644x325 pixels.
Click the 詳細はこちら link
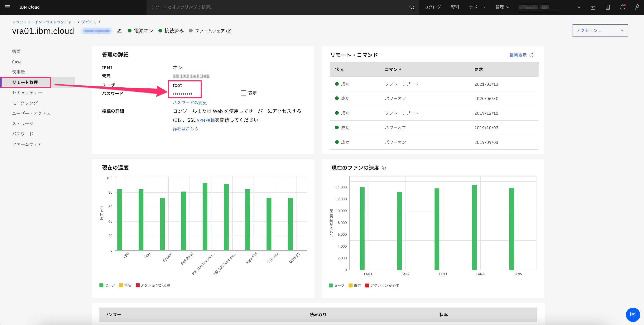(185, 129)
